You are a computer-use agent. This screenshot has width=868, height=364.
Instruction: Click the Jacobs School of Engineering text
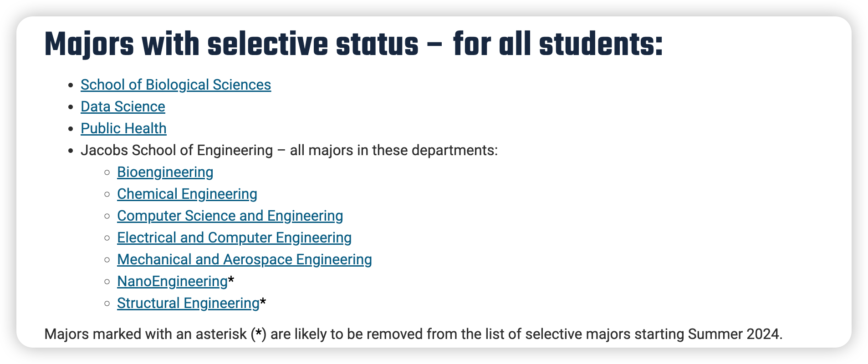click(177, 150)
